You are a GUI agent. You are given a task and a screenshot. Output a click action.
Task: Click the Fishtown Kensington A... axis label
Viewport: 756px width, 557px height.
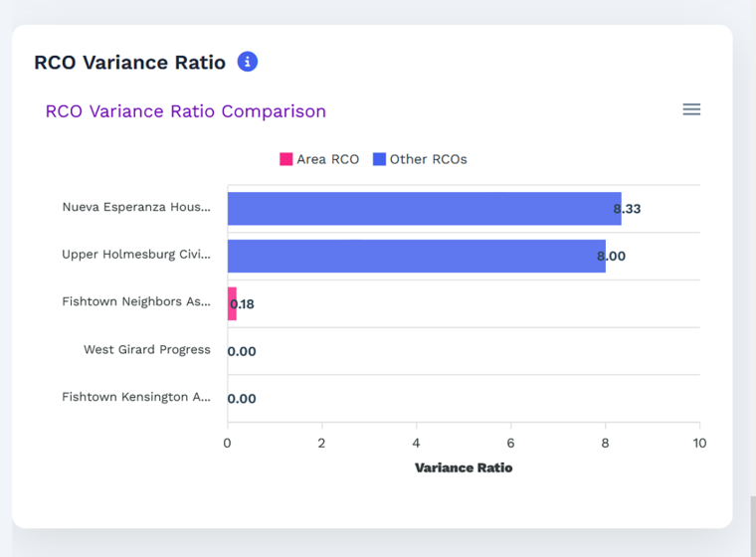[136, 397]
